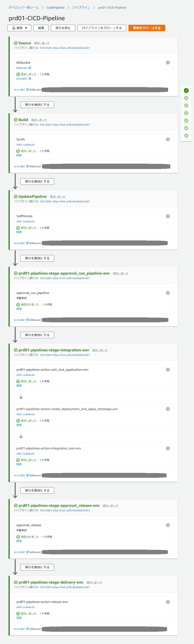Click SelfMutate action info icon
The width and height of the screenshot is (194, 644).
pyautogui.click(x=168, y=216)
